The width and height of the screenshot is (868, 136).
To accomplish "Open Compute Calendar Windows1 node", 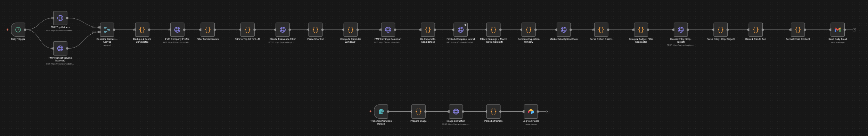I will coord(351,30).
